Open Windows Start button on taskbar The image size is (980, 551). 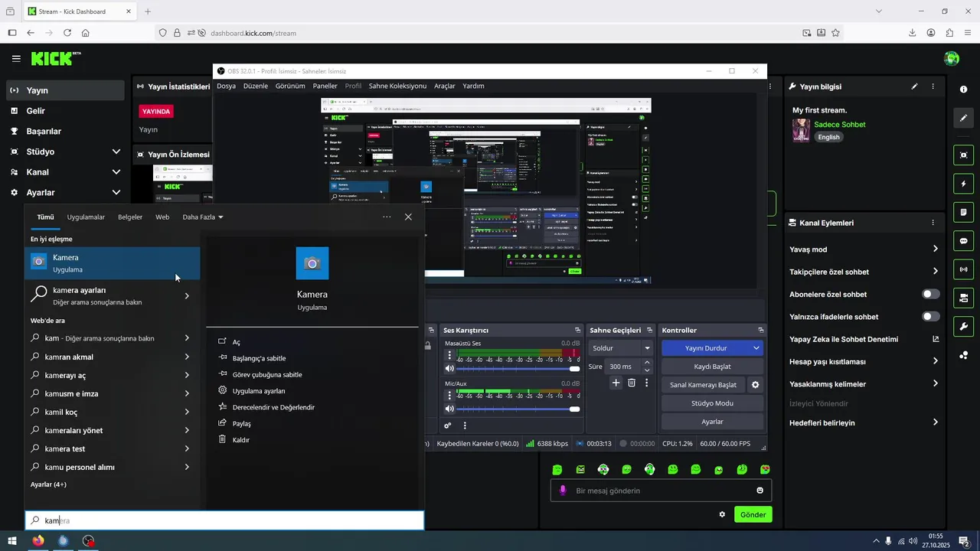12,541
